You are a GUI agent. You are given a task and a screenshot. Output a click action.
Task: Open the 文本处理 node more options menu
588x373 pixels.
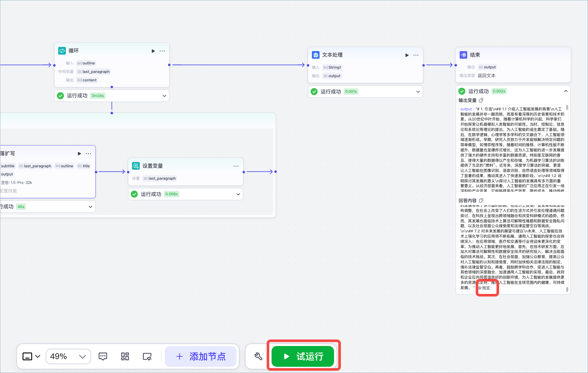[x=416, y=55]
